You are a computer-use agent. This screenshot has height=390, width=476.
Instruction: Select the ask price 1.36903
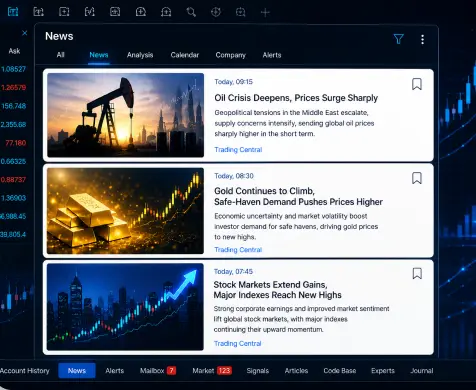(x=13, y=198)
